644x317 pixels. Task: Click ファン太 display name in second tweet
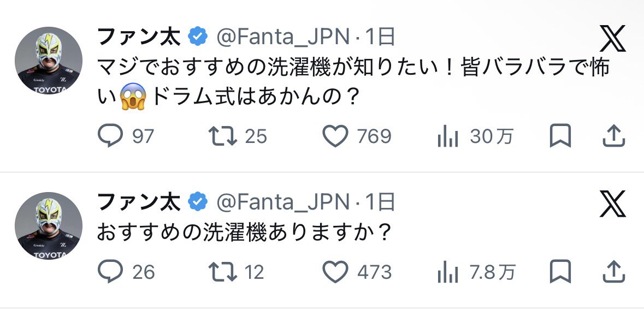[138, 202]
